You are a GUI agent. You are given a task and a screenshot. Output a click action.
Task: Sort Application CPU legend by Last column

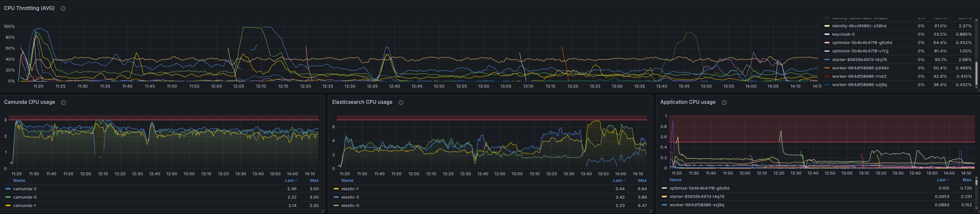pos(943,180)
